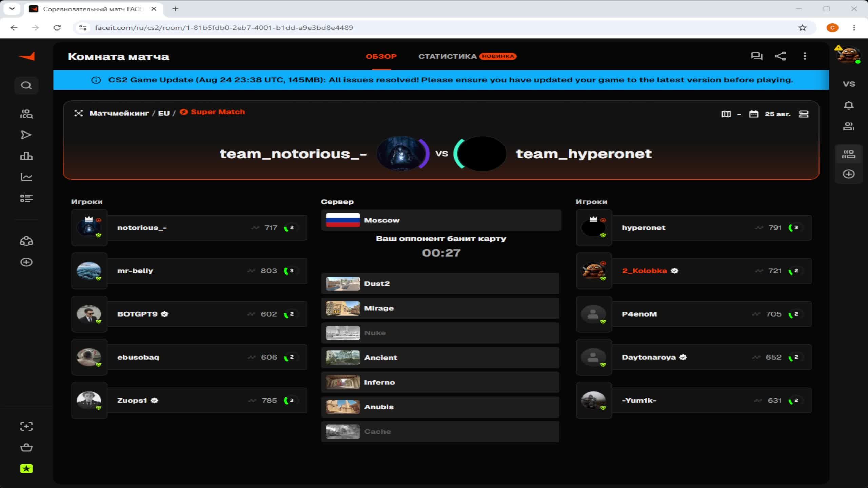Click the server icon beside the match date
Image resolution: width=868 pixels, height=488 pixels.
(804, 114)
